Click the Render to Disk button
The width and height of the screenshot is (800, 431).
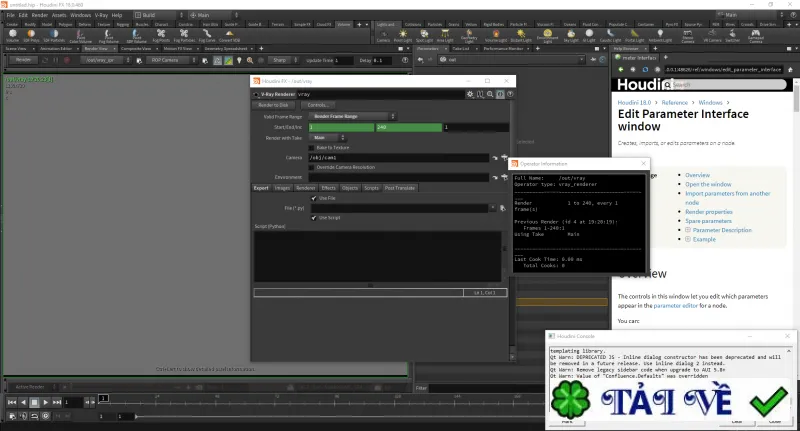click(273, 105)
